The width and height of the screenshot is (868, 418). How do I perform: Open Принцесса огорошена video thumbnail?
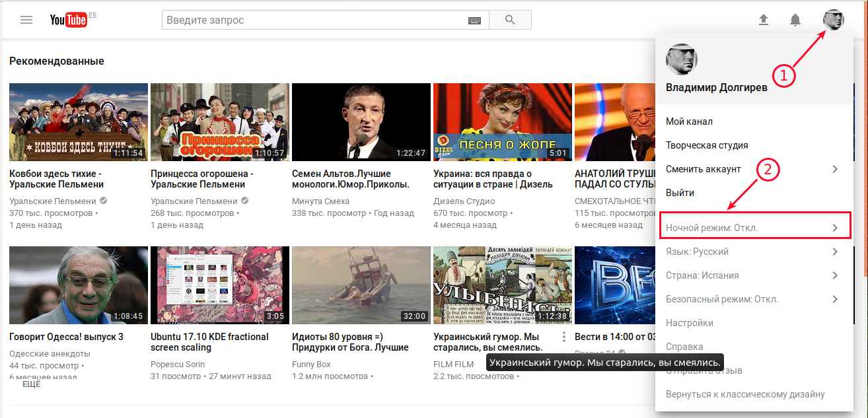(x=220, y=122)
